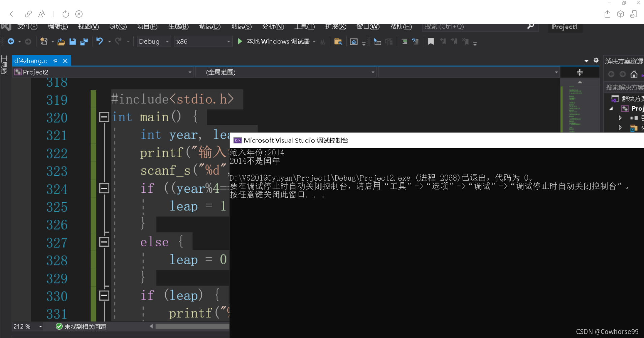Open the dropdown arrow next to the New Project icon
Screen dimensions: 644x338
coord(53,42)
